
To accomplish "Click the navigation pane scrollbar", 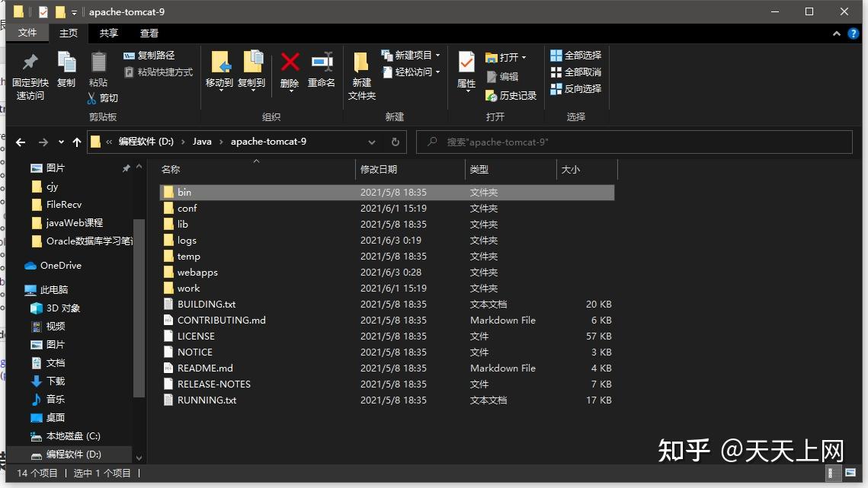I will [x=139, y=309].
